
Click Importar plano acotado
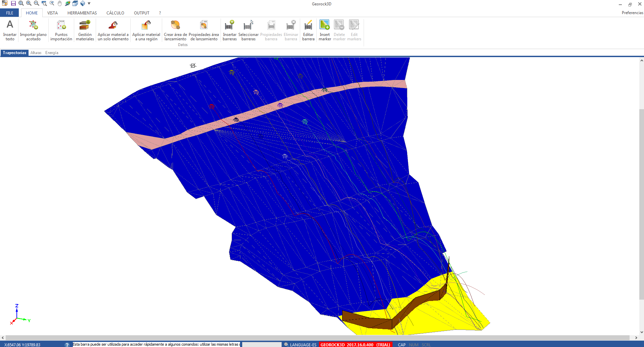[x=33, y=30]
